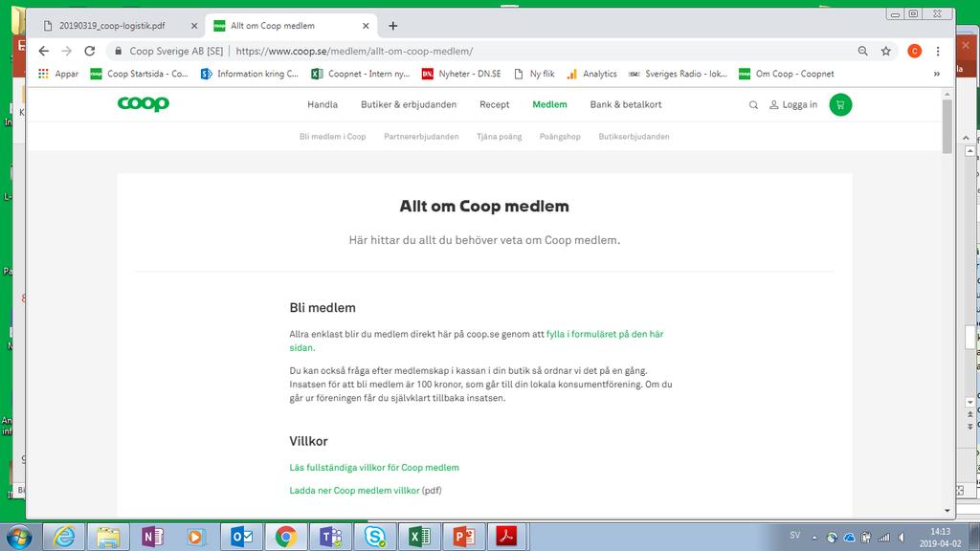Open the Ny flik bookmark
This screenshot has height=551, width=980.
point(534,74)
